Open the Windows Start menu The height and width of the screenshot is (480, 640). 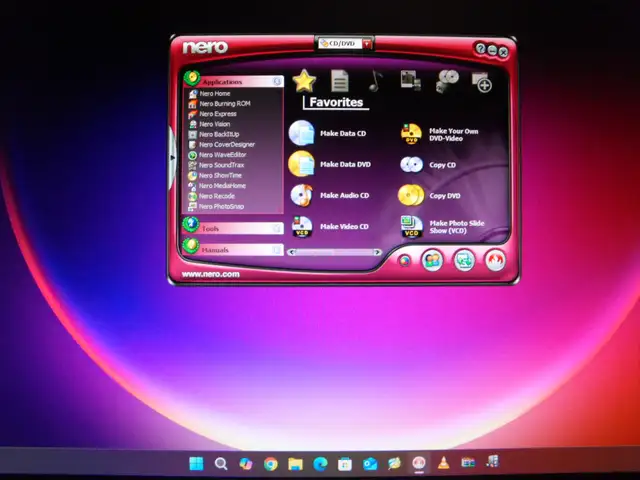point(196,463)
